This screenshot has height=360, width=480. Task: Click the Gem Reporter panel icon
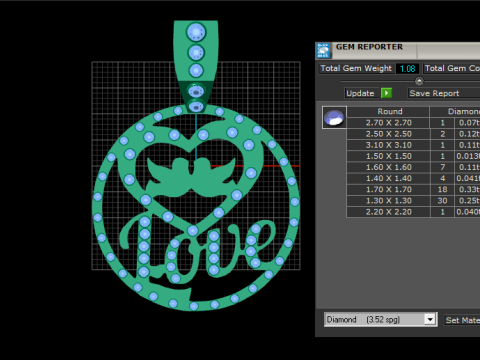coord(323,50)
